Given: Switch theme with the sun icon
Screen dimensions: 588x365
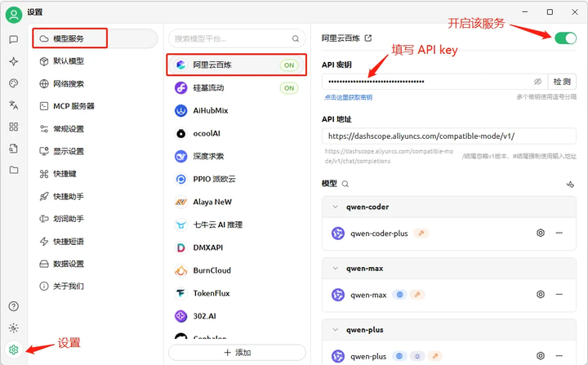Looking at the screenshot, I should [x=14, y=328].
